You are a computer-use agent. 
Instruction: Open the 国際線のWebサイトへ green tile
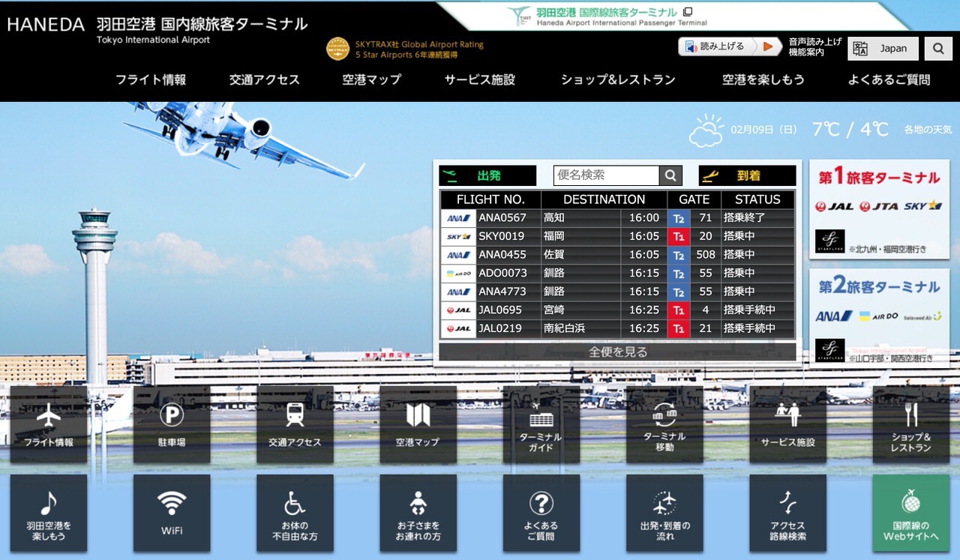[x=910, y=514]
